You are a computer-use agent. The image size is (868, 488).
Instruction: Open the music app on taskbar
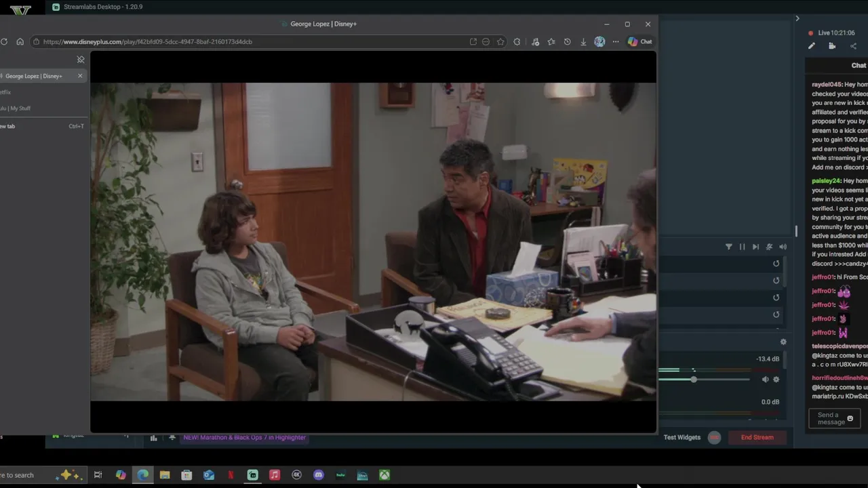click(275, 475)
